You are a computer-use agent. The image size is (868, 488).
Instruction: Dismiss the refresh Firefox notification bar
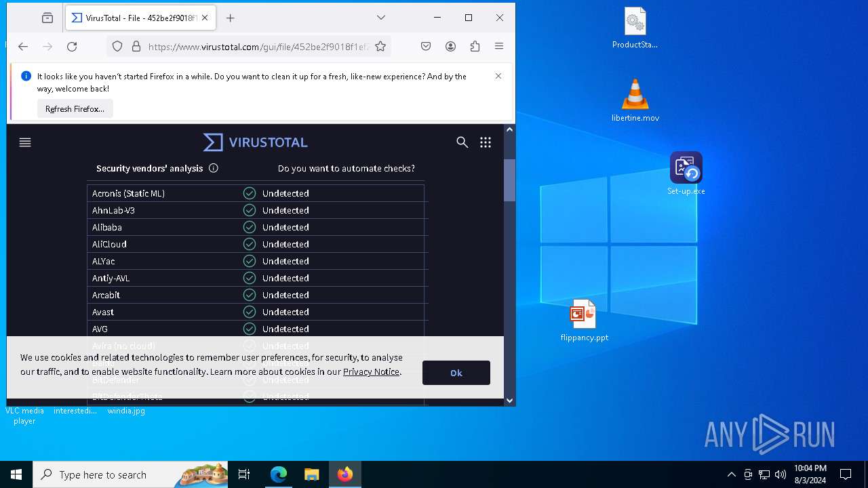[x=498, y=76]
